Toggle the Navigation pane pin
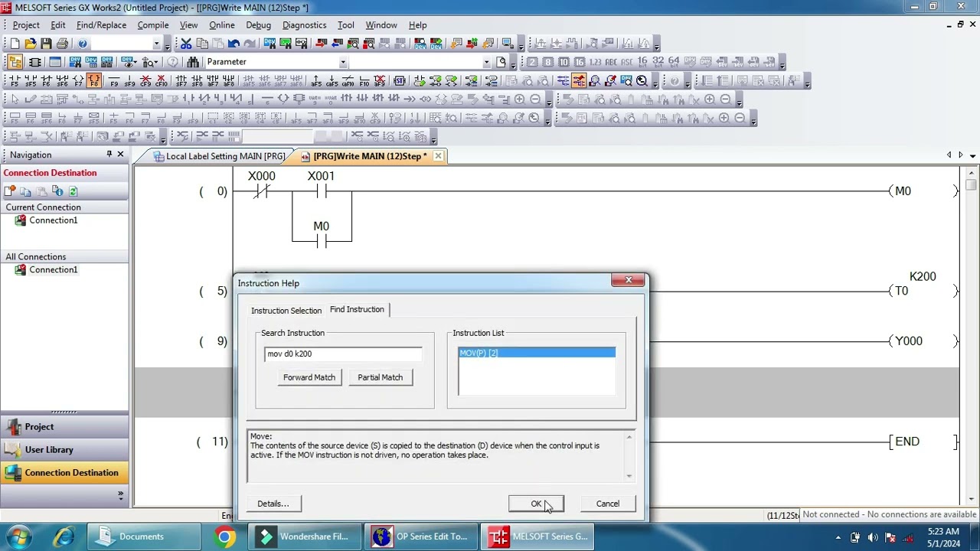 [x=109, y=155]
